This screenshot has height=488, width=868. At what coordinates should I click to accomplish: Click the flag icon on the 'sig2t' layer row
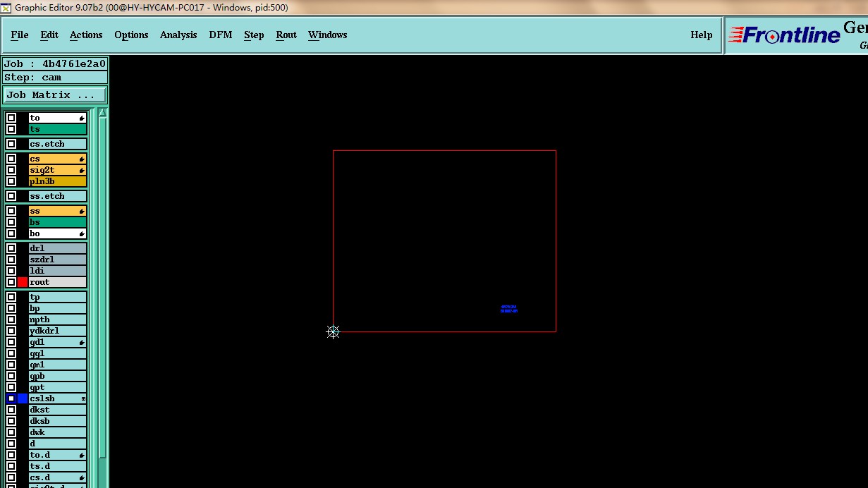point(82,171)
